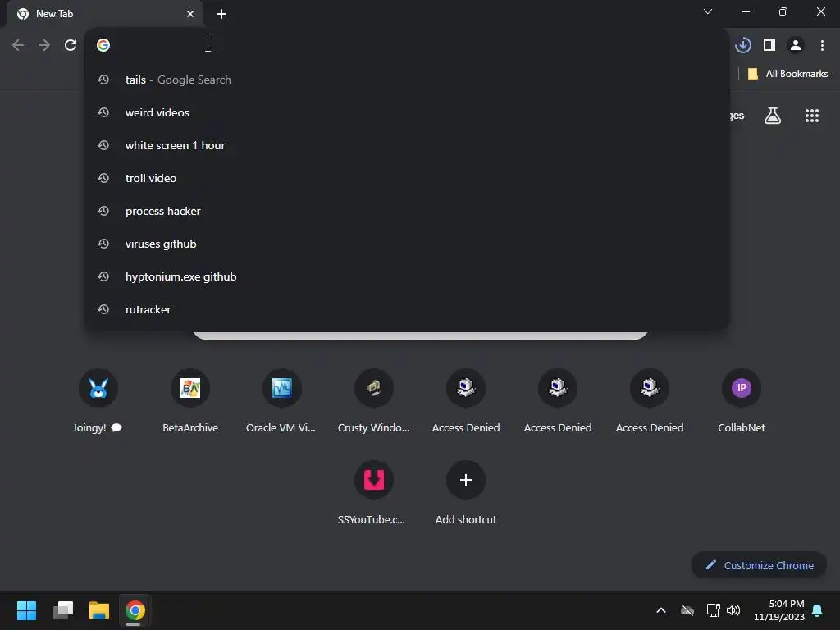Click the browser forward arrow
Viewport: 840px width, 630px height.
[x=44, y=46]
